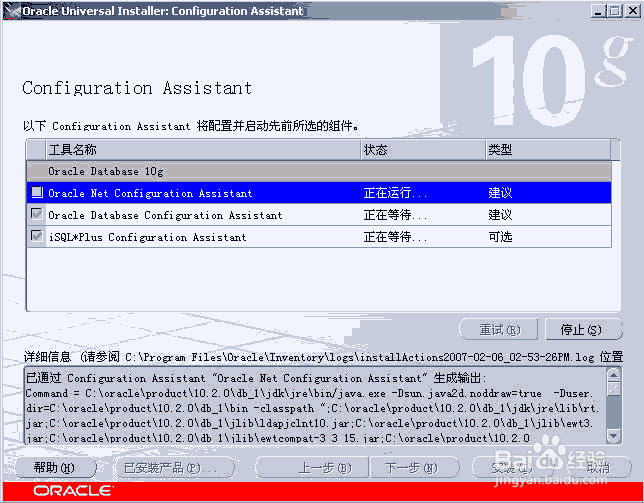The height and width of the screenshot is (503, 644).
Task: Maximize the Oracle Universal Installer window
Action: coord(615,11)
